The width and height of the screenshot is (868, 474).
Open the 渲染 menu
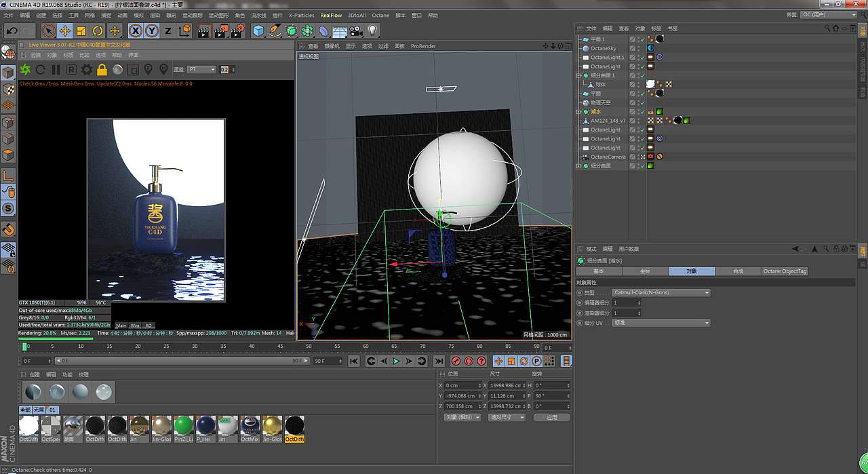(x=155, y=15)
